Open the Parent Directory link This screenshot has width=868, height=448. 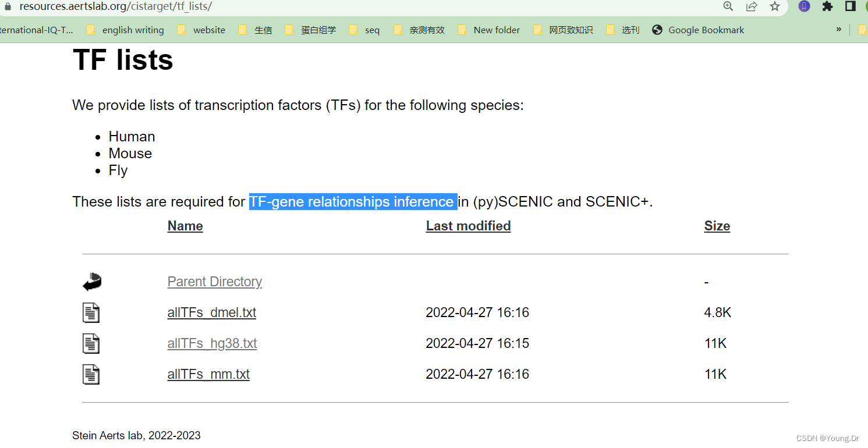[x=214, y=281]
